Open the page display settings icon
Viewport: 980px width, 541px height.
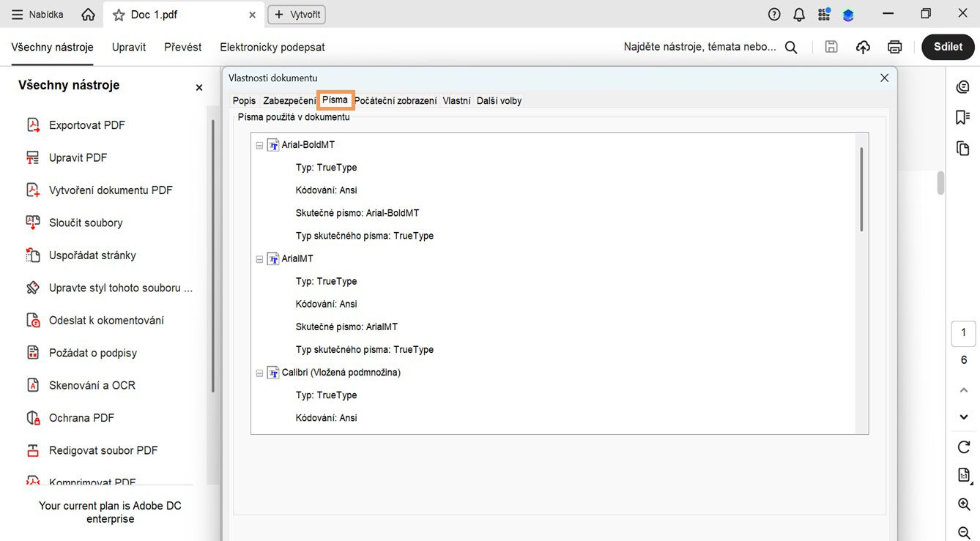(964, 475)
